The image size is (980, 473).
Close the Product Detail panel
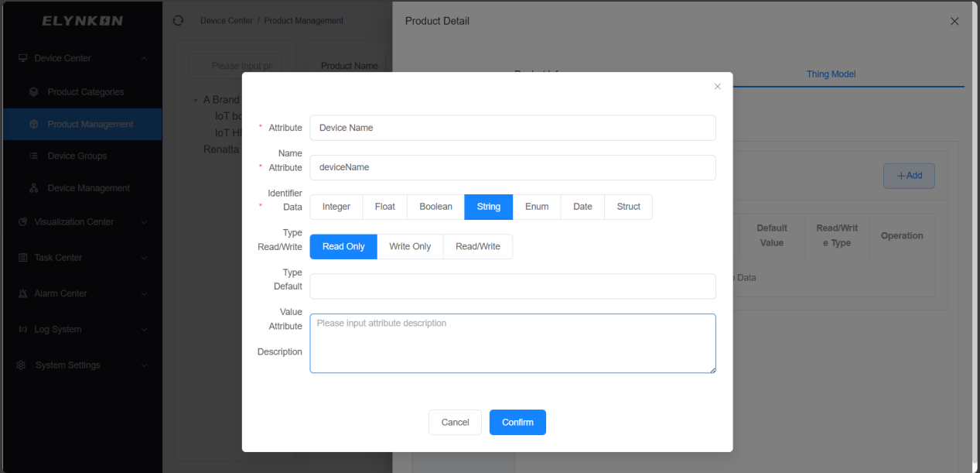tap(954, 22)
